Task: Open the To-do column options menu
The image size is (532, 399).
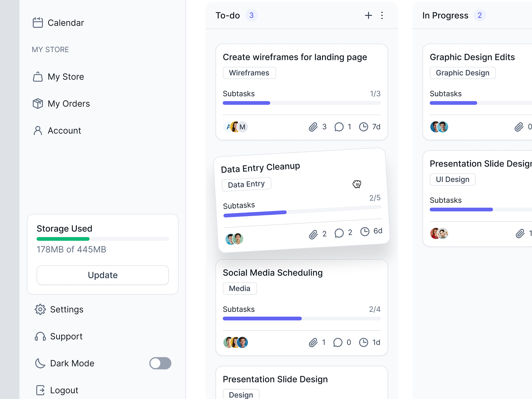Action: tap(382, 15)
